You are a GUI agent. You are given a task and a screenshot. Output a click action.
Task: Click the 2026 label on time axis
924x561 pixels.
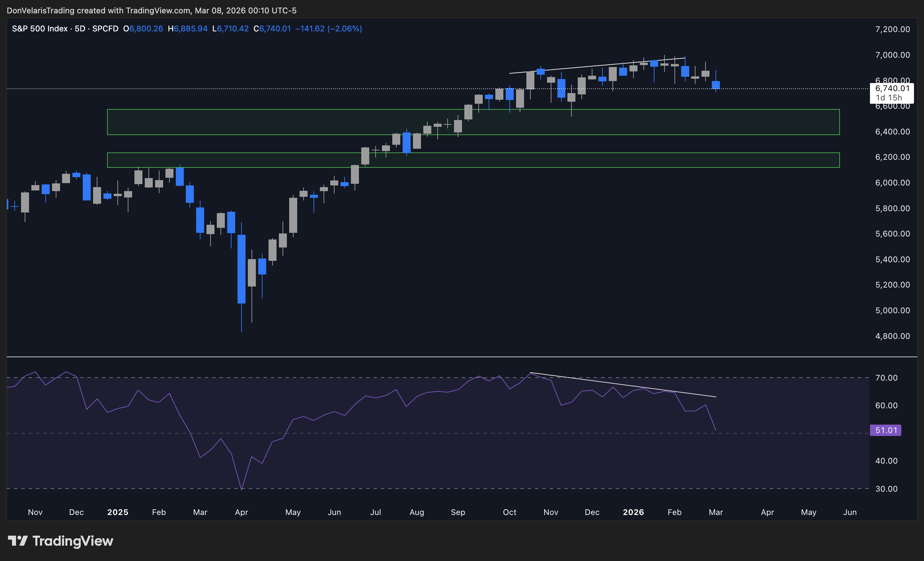tap(633, 512)
